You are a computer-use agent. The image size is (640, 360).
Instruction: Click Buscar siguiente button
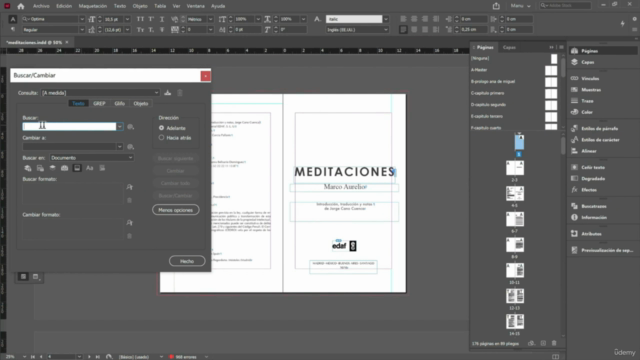[x=176, y=158]
